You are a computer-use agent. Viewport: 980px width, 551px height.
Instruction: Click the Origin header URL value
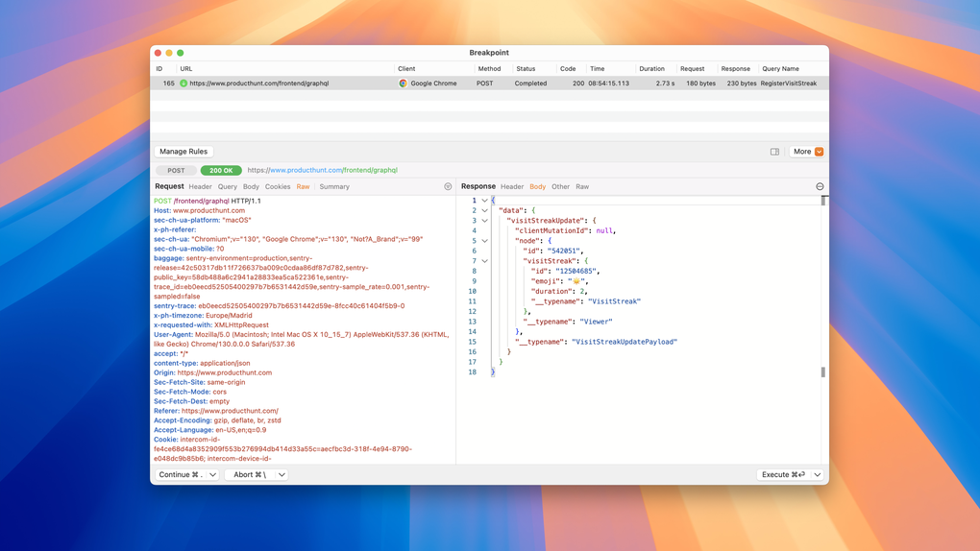click(225, 373)
